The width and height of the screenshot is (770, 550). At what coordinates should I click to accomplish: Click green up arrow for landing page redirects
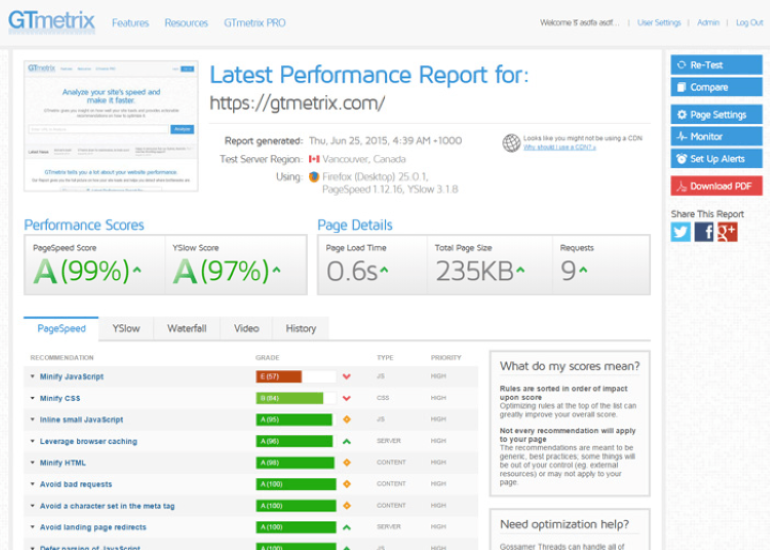tap(347, 527)
